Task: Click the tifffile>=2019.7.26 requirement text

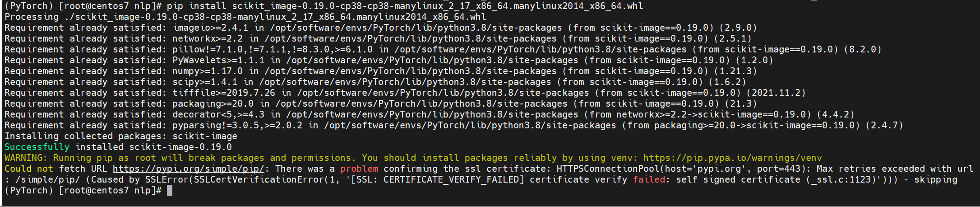Action: coord(224,93)
